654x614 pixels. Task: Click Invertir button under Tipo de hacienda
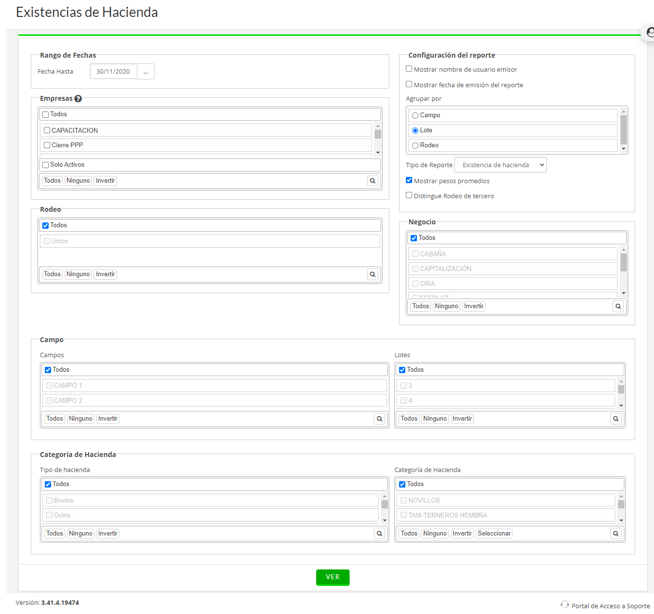[108, 533]
